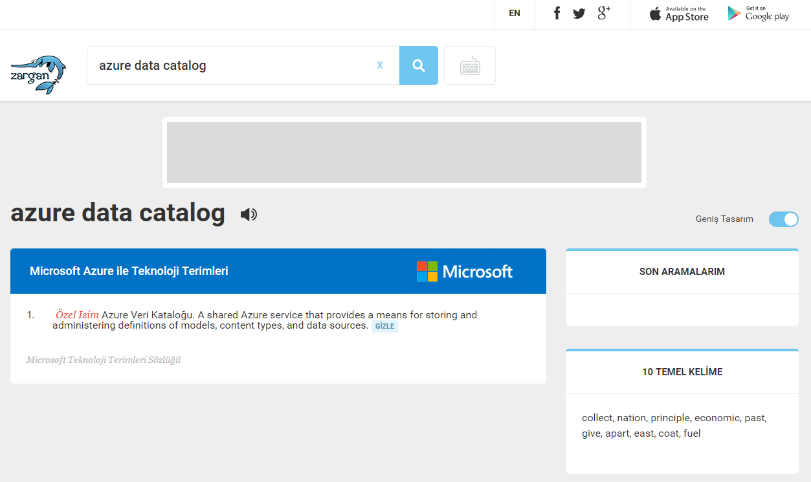The image size is (811, 482).
Task: Click the word 'collect' in basic words
Action: pyautogui.click(x=597, y=417)
